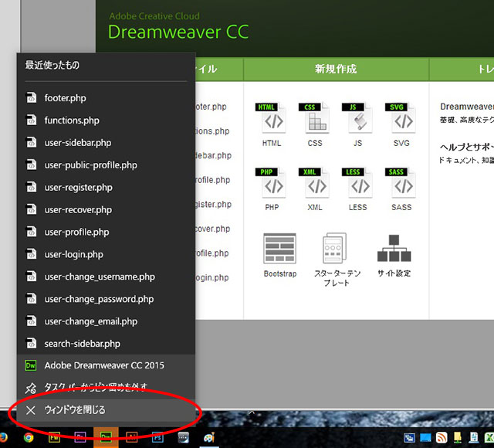Open user-sidebar.php from the jump list
This screenshot has height=448, width=494.
click(x=107, y=143)
